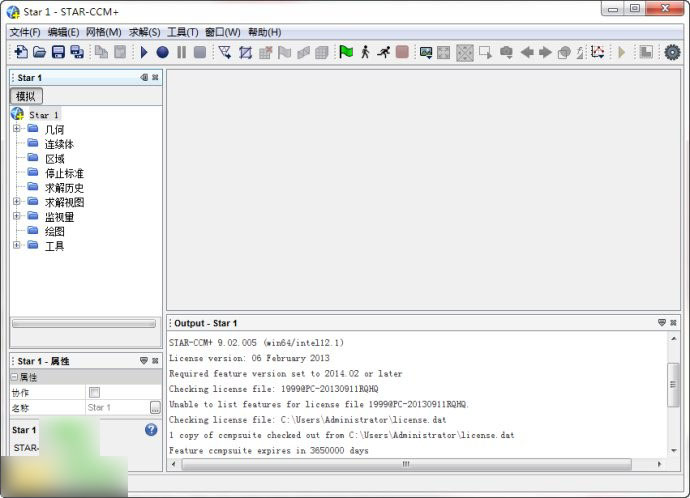690x498 pixels.
Task: Click the grey right arrow next view
Action: tap(545, 53)
